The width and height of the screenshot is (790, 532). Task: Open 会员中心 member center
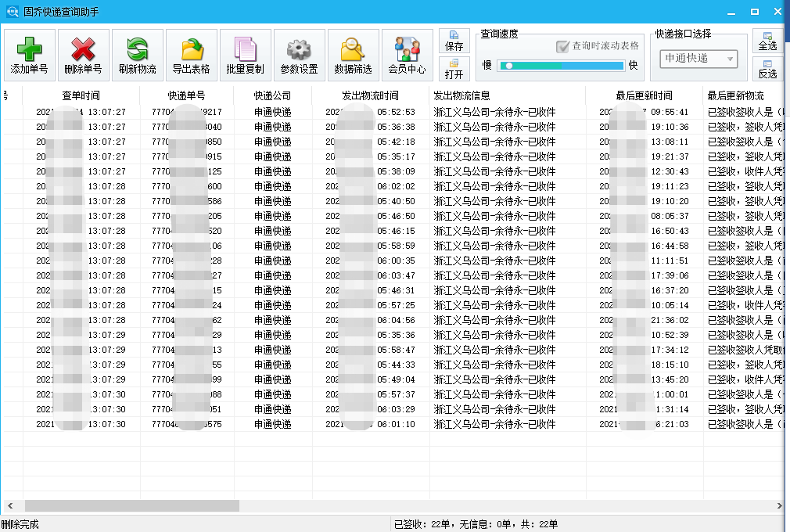407,55
